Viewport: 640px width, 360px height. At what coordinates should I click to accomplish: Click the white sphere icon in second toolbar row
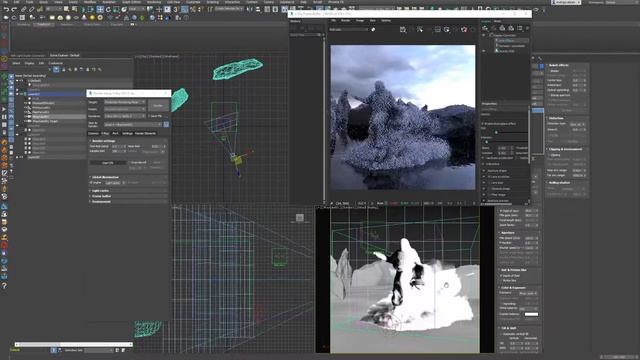click(68, 18)
